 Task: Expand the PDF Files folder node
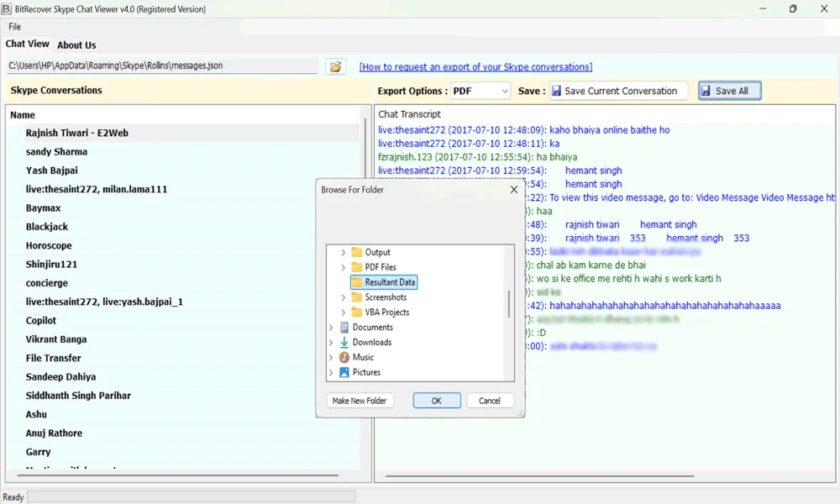(x=343, y=267)
